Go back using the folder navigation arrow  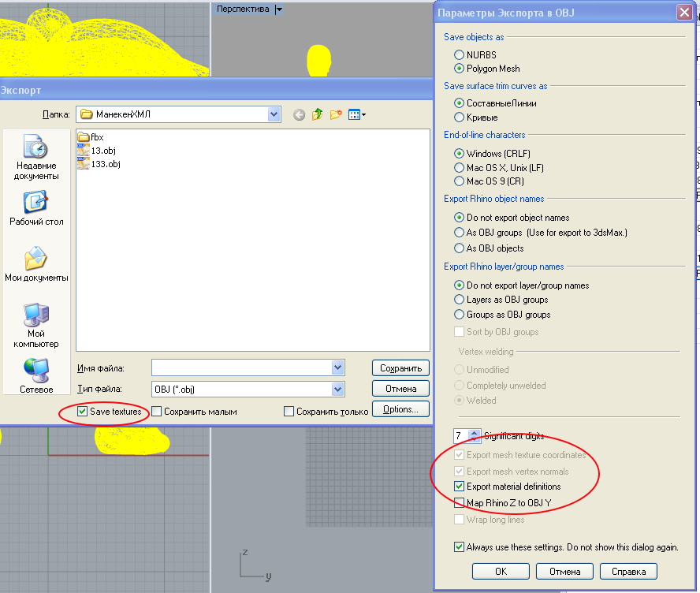[299, 115]
